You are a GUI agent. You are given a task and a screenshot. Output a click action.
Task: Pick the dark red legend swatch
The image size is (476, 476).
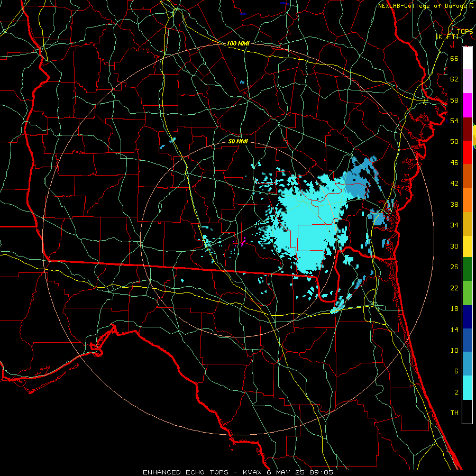pos(467,129)
